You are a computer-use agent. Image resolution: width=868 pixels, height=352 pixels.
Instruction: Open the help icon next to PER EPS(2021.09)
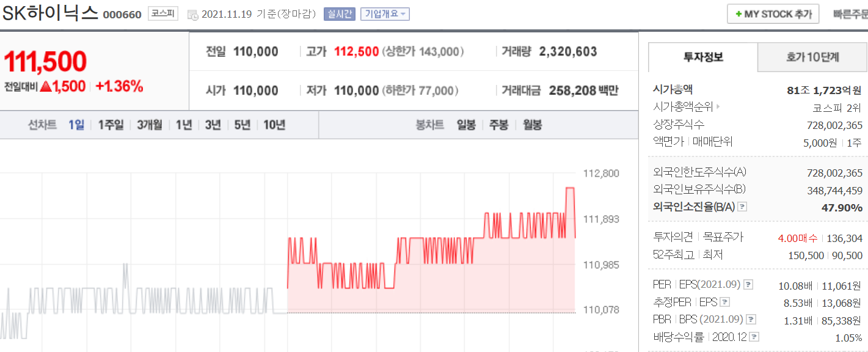click(748, 285)
